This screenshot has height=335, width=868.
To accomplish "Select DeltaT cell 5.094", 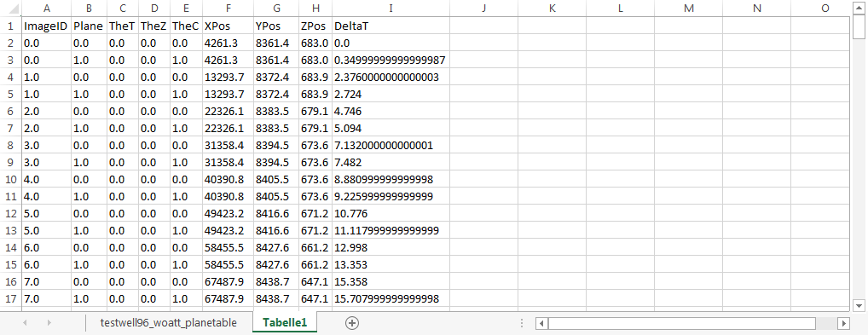I will (x=391, y=129).
